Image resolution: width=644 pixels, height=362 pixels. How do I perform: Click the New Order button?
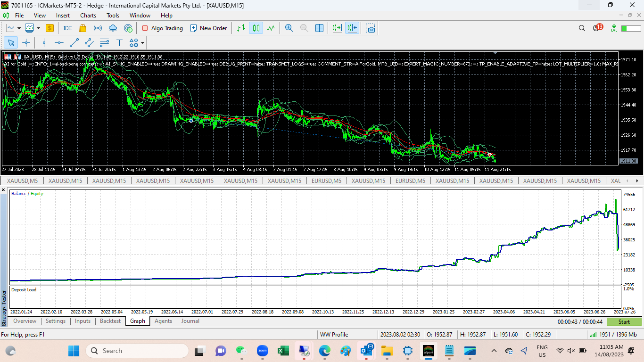coord(208,28)
